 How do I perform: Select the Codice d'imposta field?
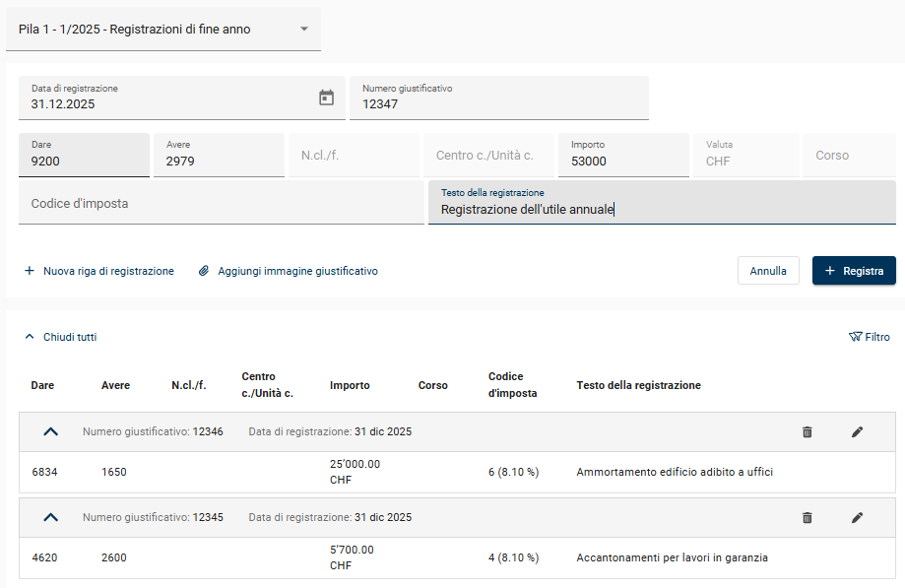pos(221,204)
